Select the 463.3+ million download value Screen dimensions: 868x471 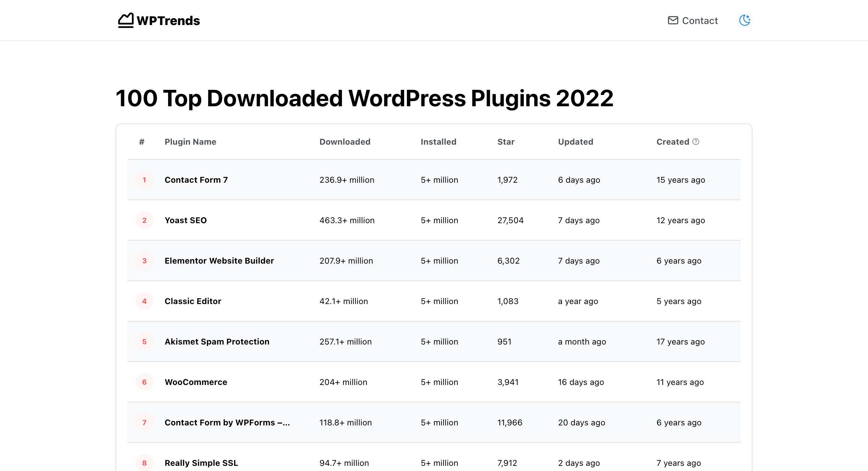(347, 220)
